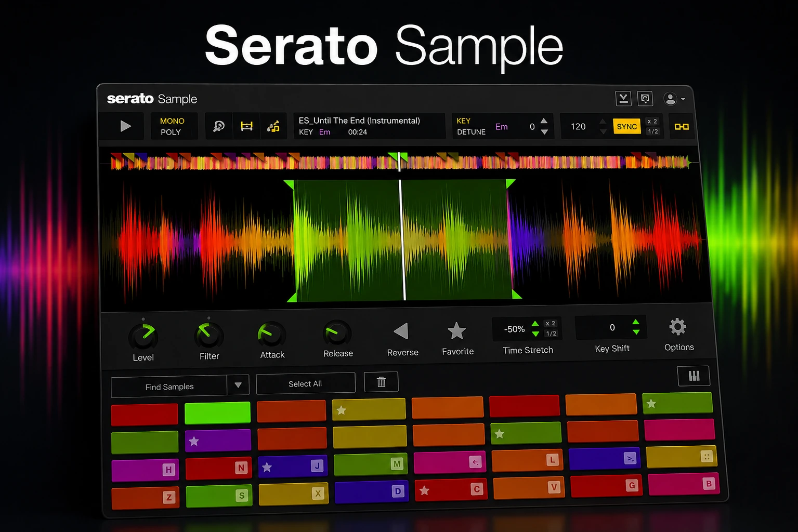Increase Key Shift with the up arrow

tap(636, 322)
